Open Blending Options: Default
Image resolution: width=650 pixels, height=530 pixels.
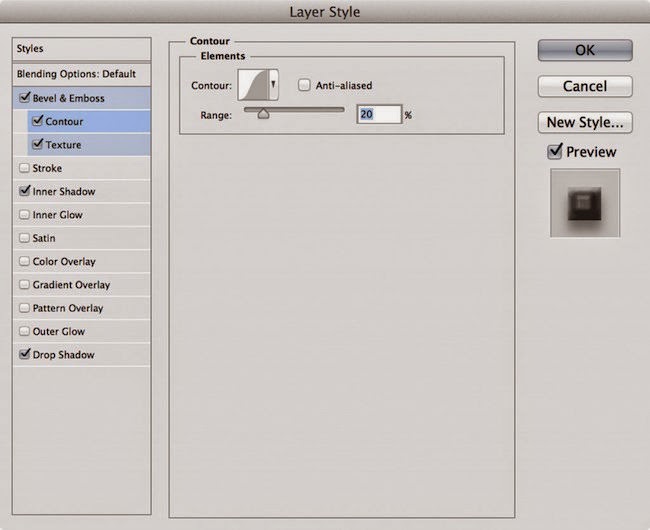[82, 74]
